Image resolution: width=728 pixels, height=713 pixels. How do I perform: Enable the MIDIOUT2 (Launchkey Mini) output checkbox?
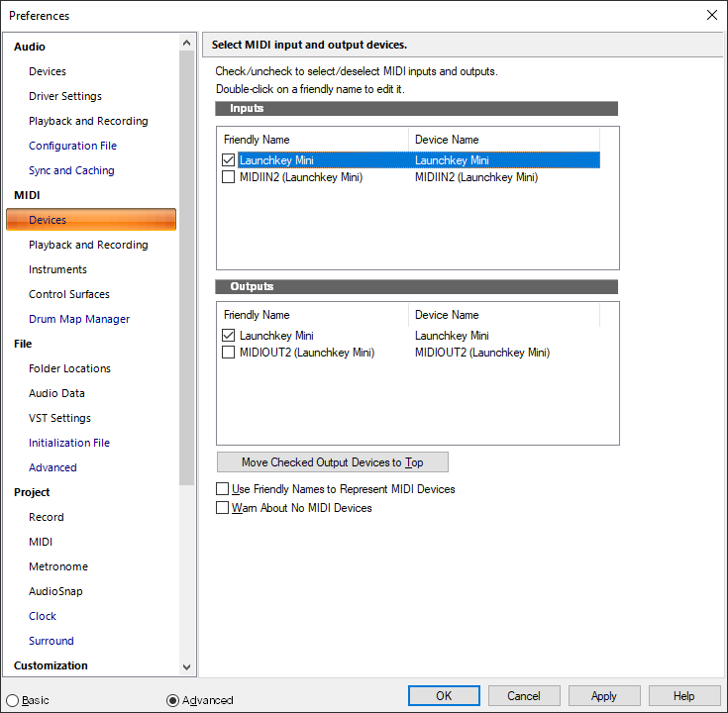[x=229, y=353]
